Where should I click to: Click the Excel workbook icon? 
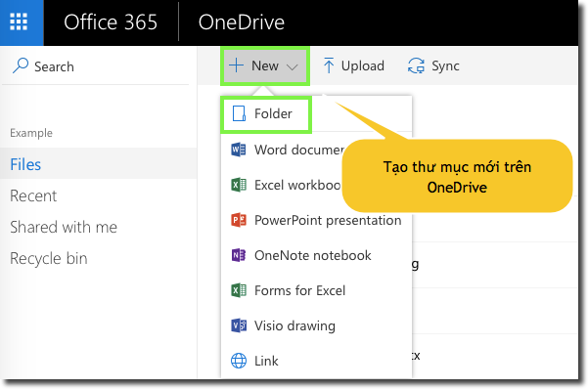click(x=239, y=185)
